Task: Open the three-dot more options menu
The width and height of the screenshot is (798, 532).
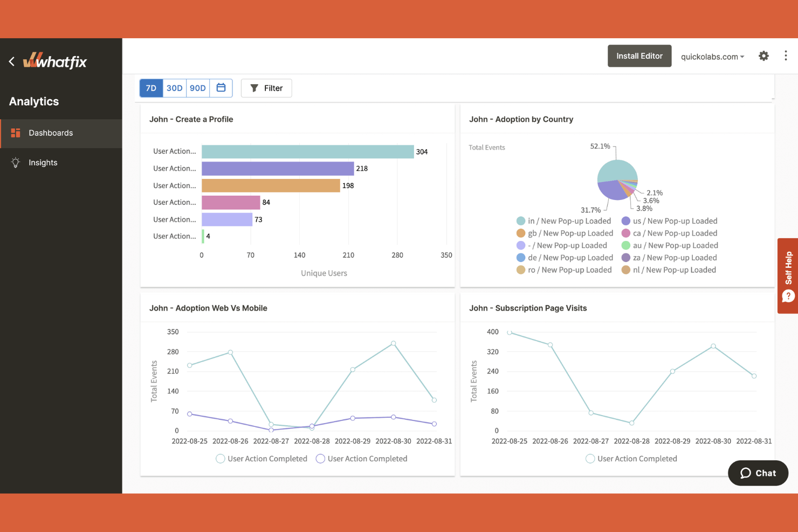Action: click(786, 56)
